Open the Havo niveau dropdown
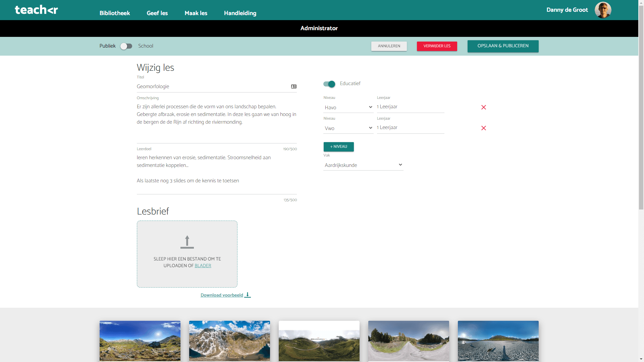The height and width of the screenshot is (362, 644). (348, 108)
